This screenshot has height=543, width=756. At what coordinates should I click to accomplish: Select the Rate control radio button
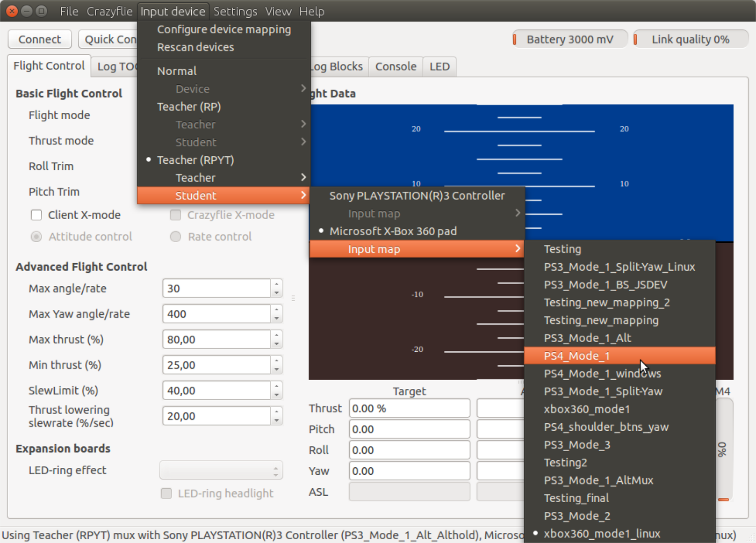click(x=176, y=237)
